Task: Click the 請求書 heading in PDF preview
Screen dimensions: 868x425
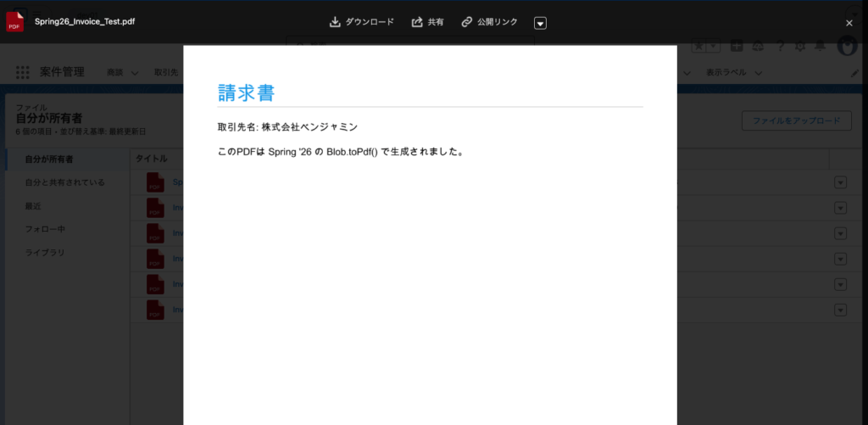Action: point(246,92)
